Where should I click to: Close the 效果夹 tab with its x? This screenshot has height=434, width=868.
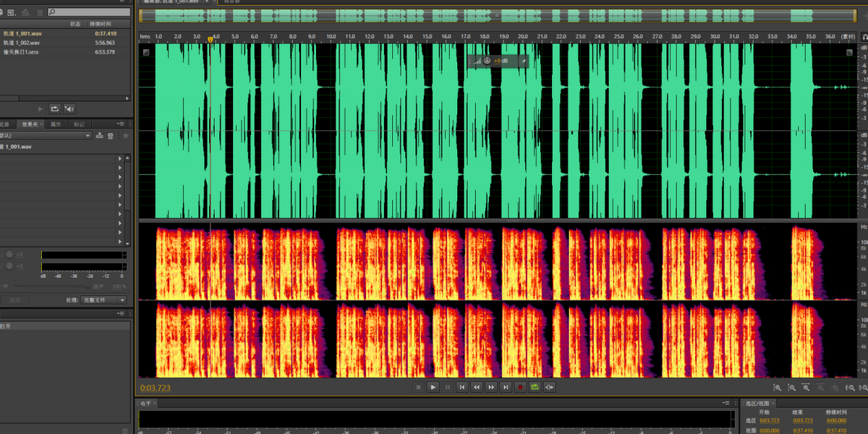tap(43, 124)
